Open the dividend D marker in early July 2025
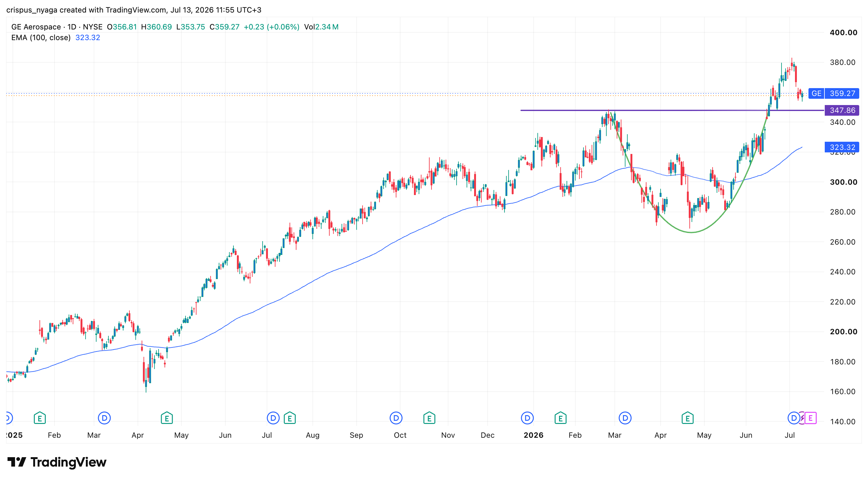 pyautogui.click(x=273, y=418)
